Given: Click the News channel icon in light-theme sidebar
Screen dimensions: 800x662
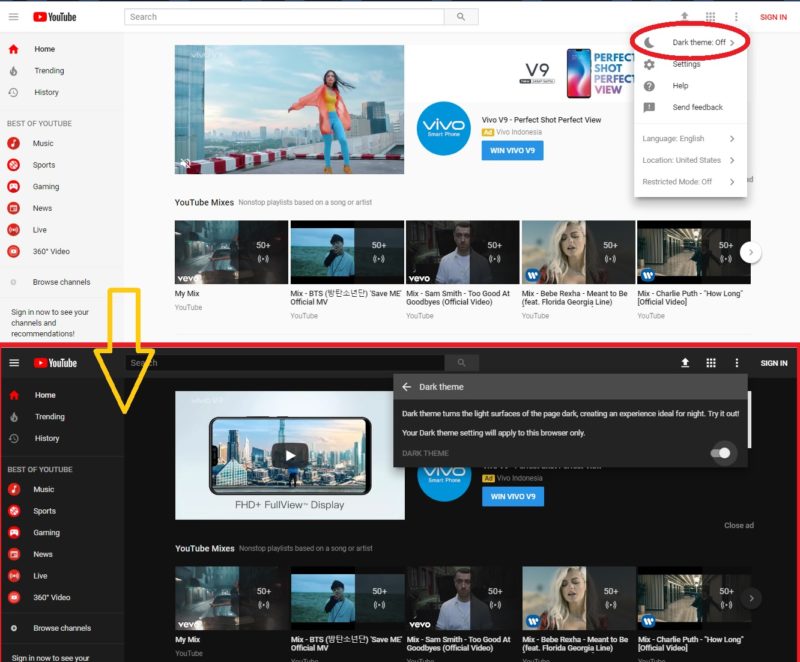Looking at the screenshot, I should pyautogui.click(x=14, y=208).
